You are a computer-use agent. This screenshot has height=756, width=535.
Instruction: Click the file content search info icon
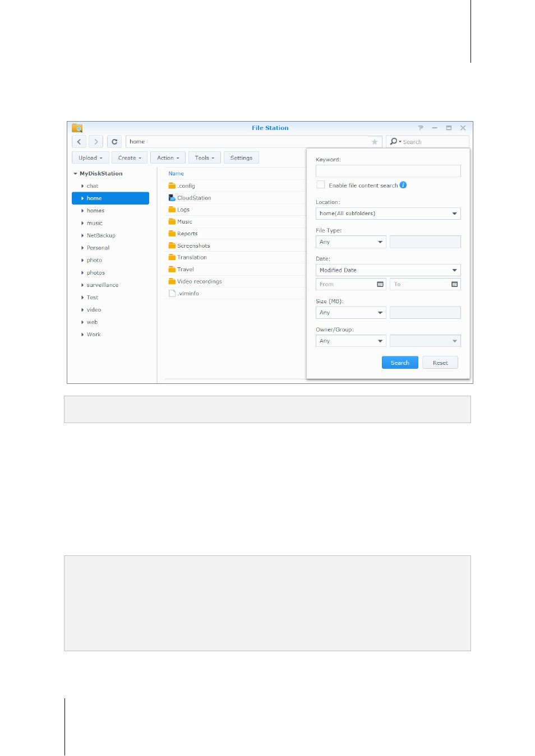[403, 185]
